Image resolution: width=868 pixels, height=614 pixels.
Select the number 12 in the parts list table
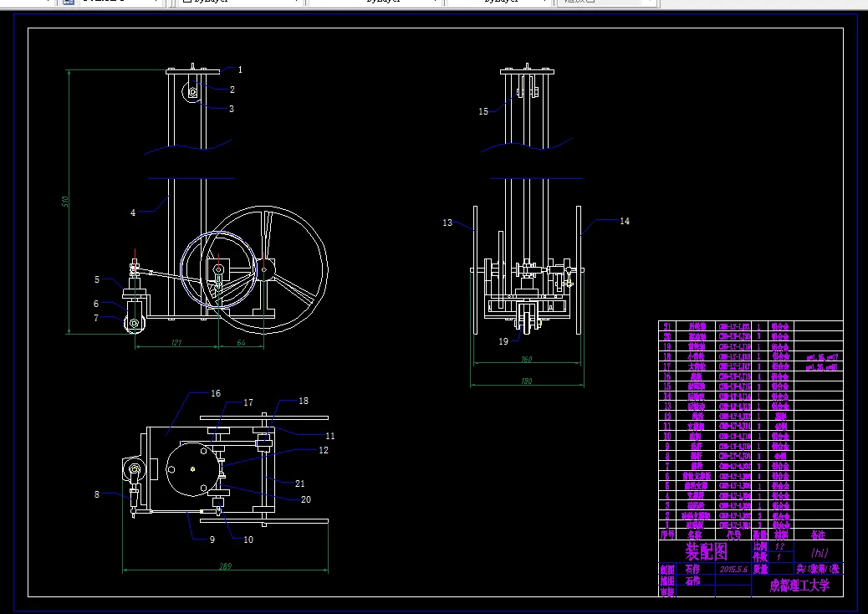point(667,416)
